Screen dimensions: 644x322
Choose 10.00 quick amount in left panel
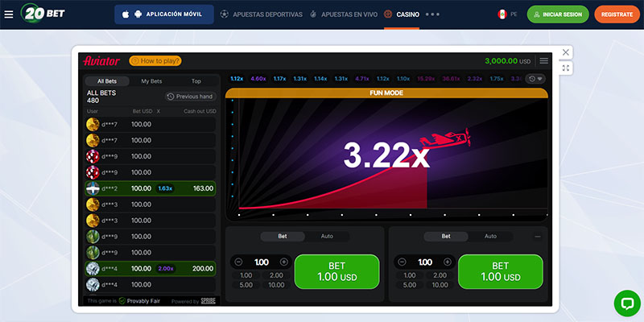[276, 285]
